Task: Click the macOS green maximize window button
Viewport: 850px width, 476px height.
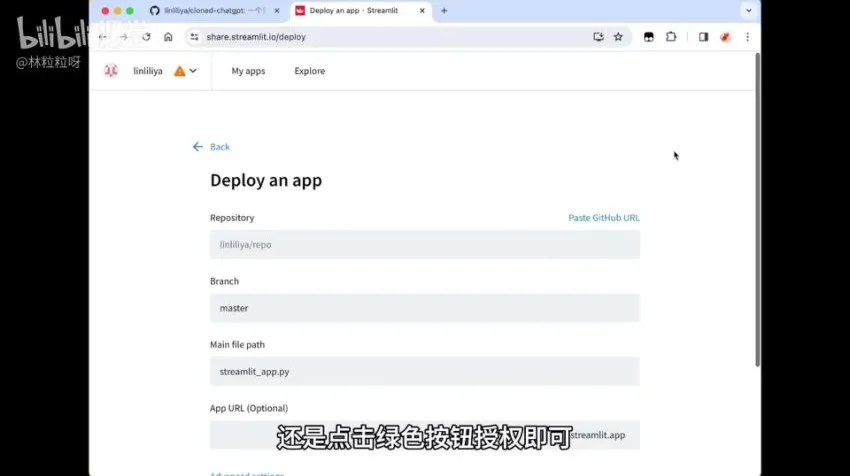Action: coord(130,10)
